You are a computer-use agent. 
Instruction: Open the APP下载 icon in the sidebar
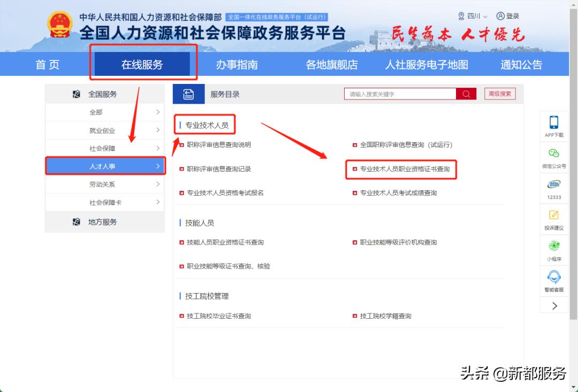point(554,125)
